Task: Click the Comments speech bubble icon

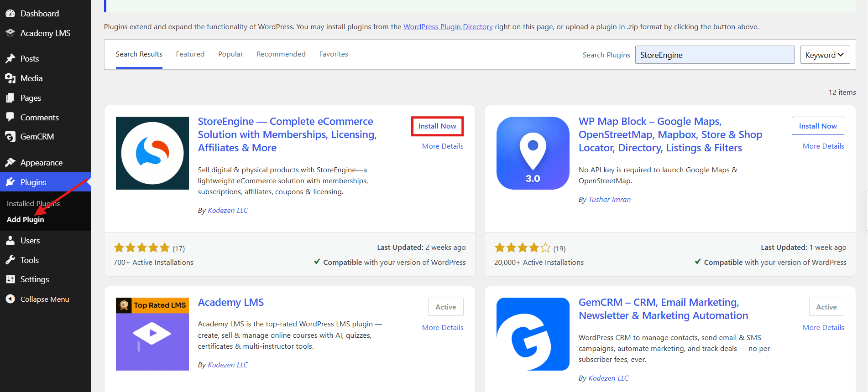Action: 10,117
